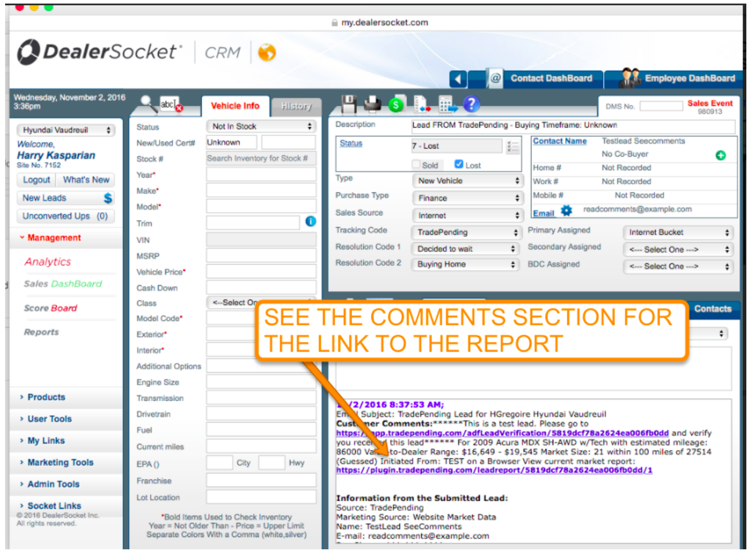Image resolution: width=755 pixels, height=560 pixels.
Task: Click the calculator with arrow icon
Action: click(x=448, y=104)
